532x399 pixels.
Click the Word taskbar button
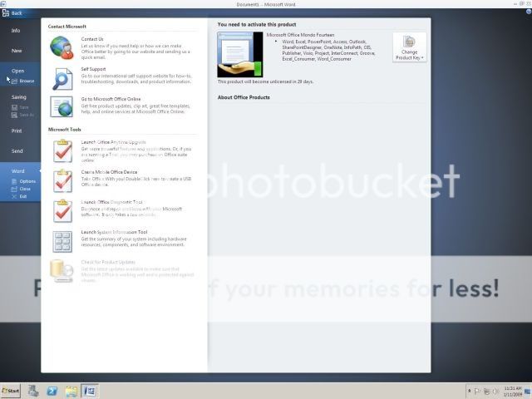90,391
